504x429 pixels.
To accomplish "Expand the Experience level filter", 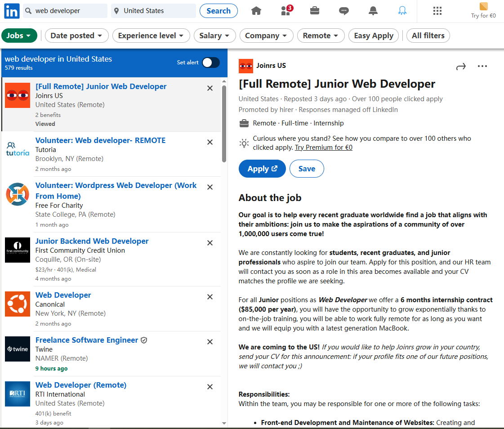I will [x=151, y=36].
